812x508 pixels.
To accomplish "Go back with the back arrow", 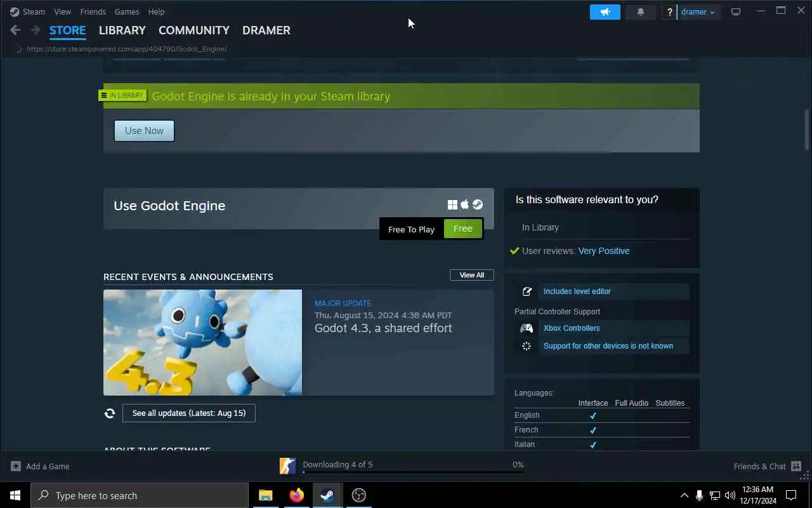I will coord(15,30).
